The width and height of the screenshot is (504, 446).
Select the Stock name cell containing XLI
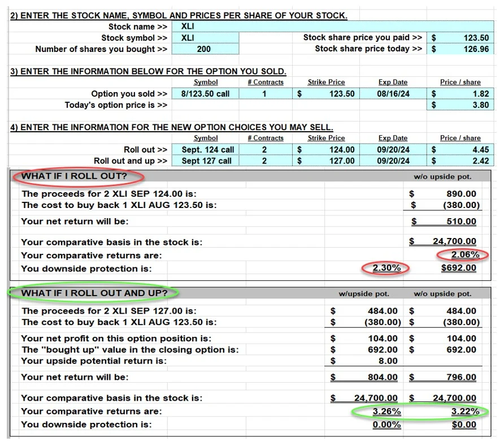tap(333, 27)
